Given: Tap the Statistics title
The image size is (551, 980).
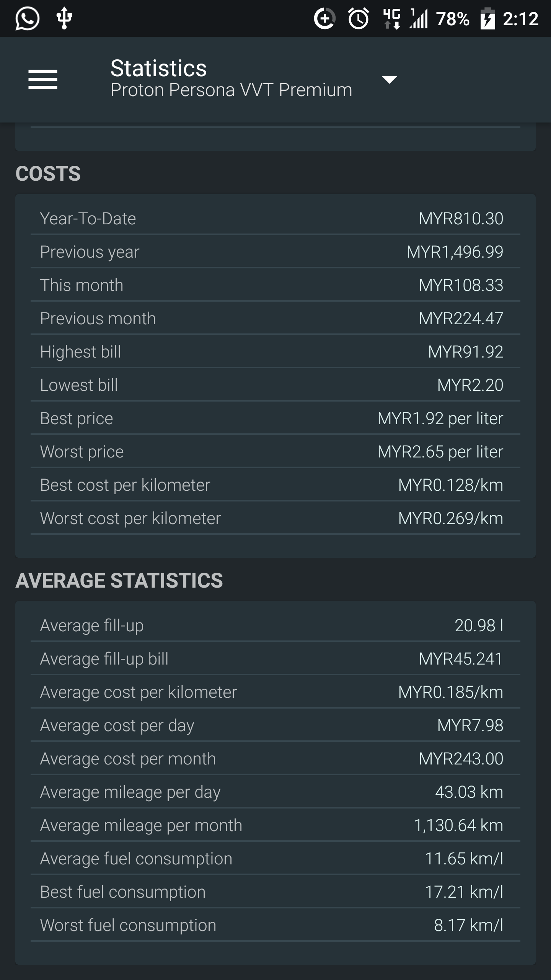Looking at the screenshot, I should (158, 68).
